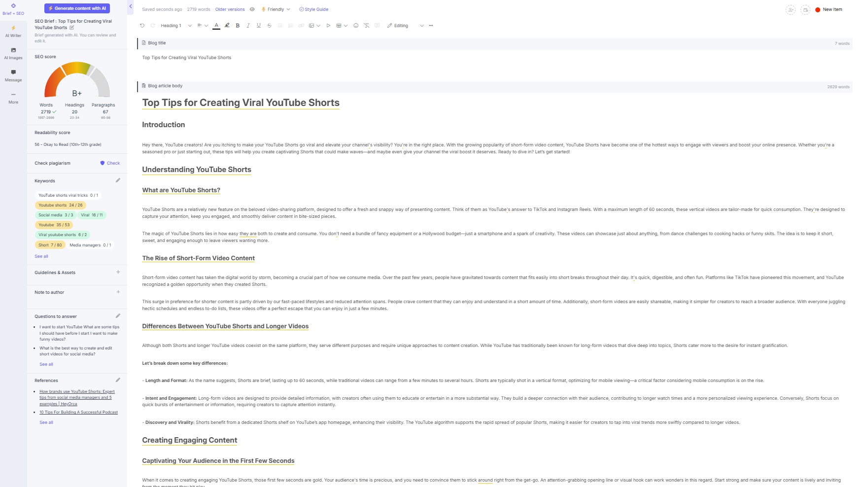Select the 'Viral 16 / 11' keyword tag
Image resolution: width=868 pixels, height=487 pixels.
[92, 215]
